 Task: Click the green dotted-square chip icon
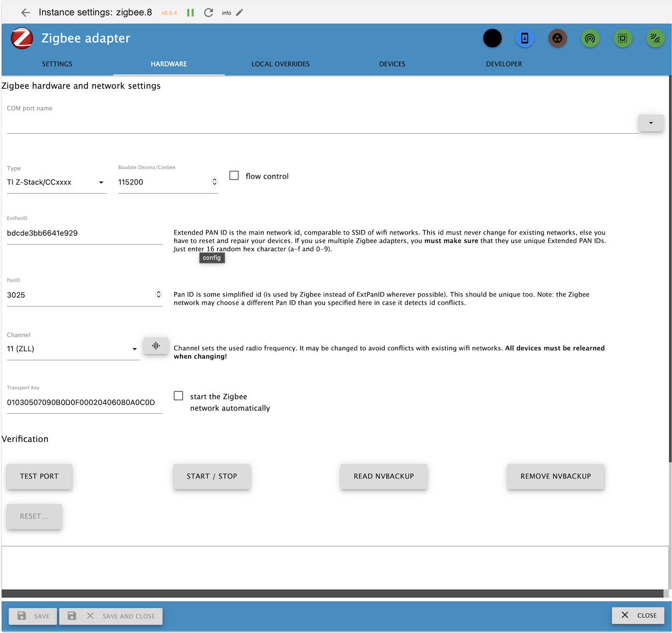click(x=623, y=38)
